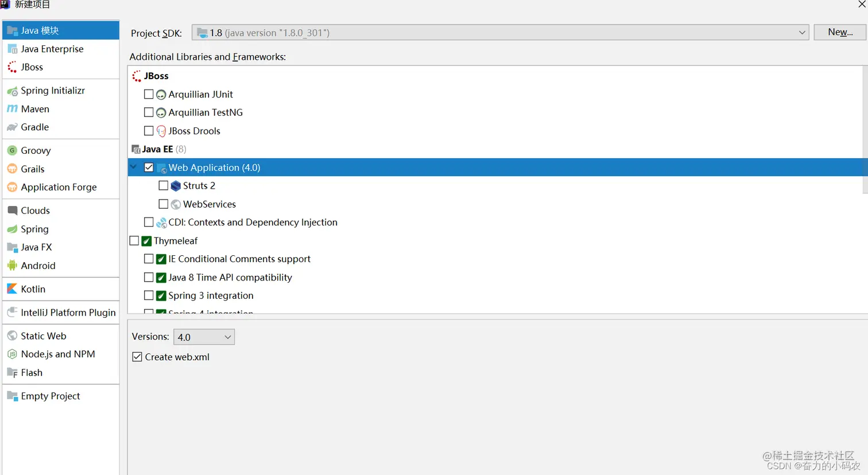Click the JBoss Drools icon
868x475 pixels.
pos(161,131)
